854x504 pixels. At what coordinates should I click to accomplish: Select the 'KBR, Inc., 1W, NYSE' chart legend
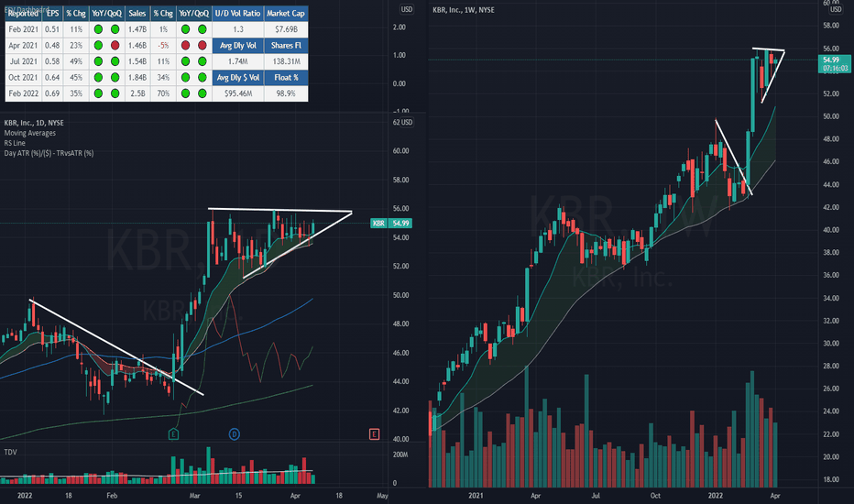[464, 10]
